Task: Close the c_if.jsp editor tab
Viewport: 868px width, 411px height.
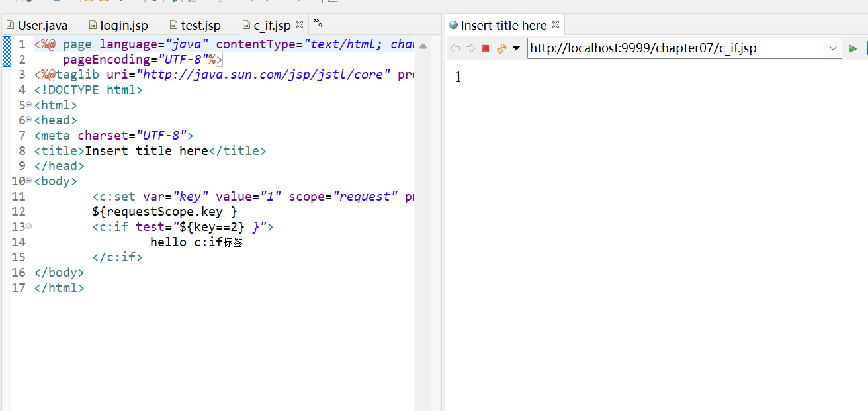Action: tap(299, 24)
